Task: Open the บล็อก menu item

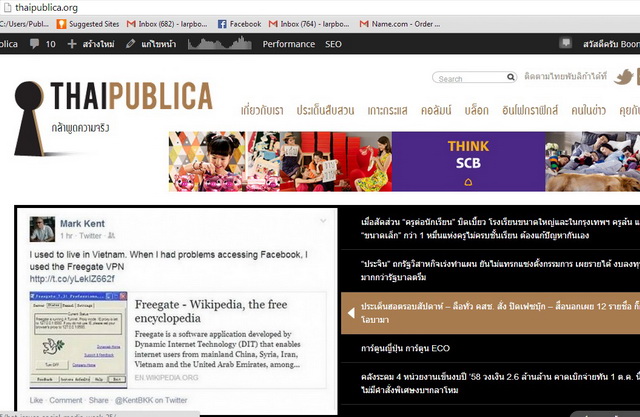Action: (476, 110)
